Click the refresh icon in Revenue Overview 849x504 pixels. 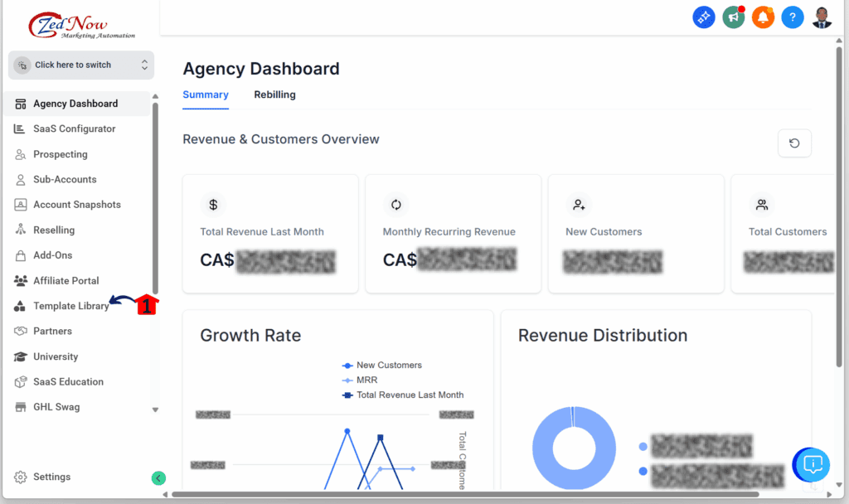794,143
